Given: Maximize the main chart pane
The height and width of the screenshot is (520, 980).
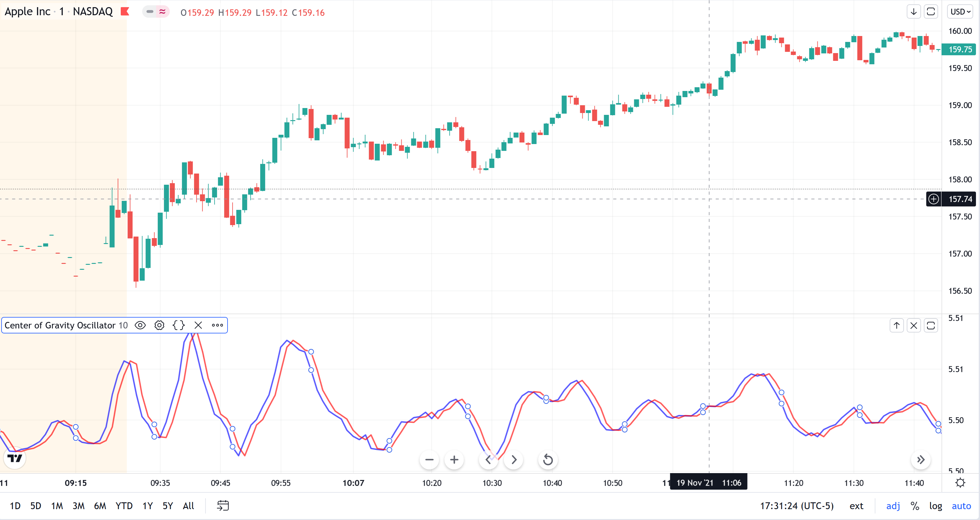Looking at the screenshot, I should (x=931, y=12).
